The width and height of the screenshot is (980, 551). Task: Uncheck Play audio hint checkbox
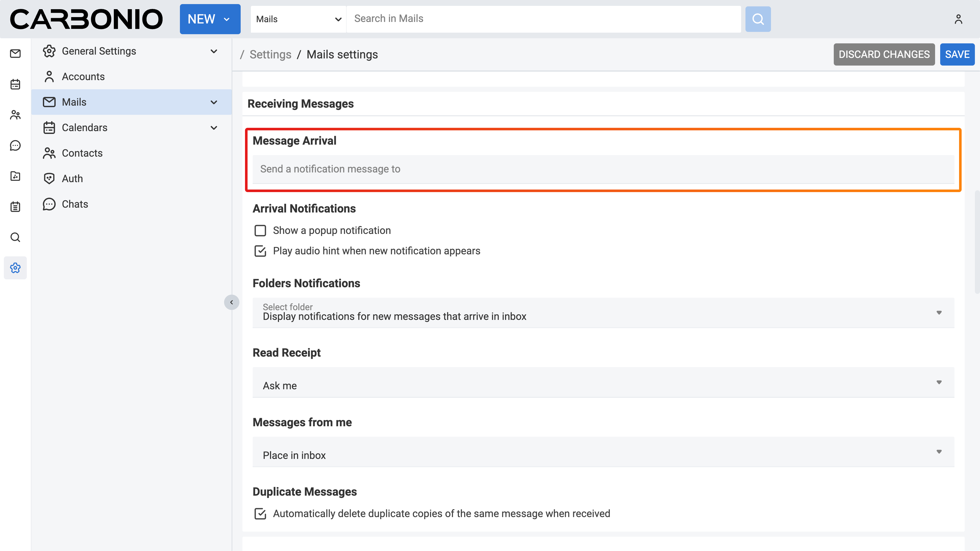coord(260,251)
